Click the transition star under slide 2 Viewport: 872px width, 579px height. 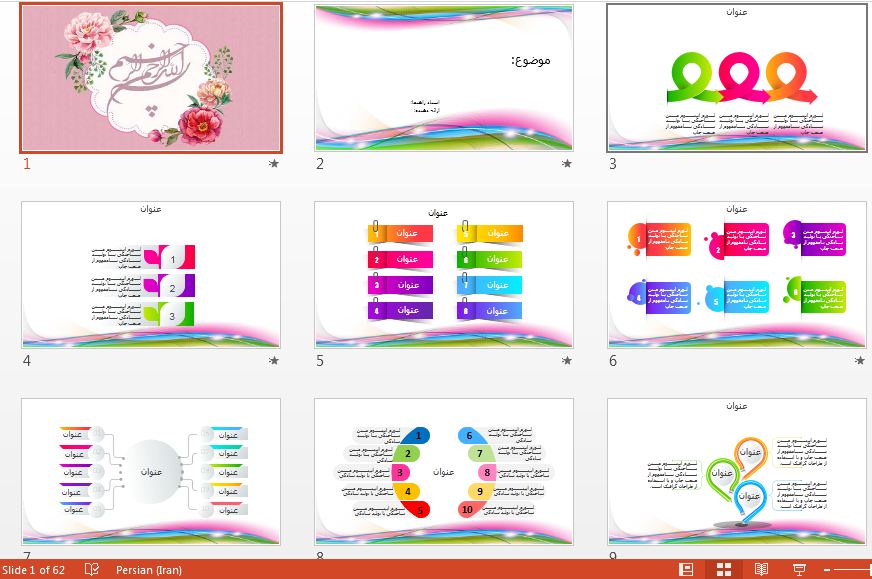567,164
